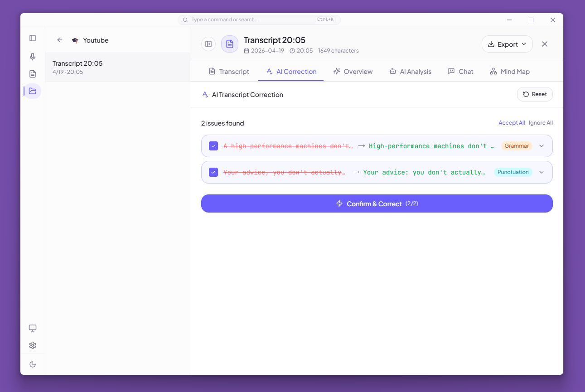Open the folders section in sidebar

pyautogui.click(x=33, y=91)
